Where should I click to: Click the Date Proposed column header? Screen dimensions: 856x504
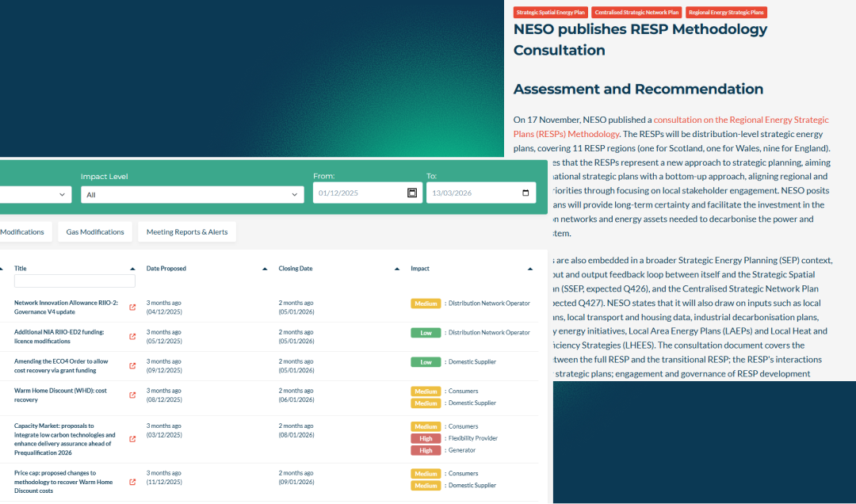[166, 269]
